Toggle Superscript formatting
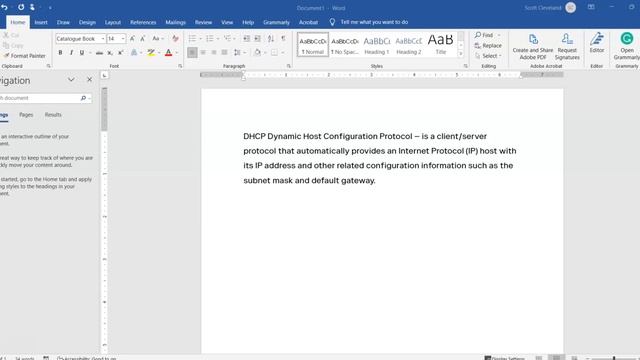The width and height of the screenshot is (640, 360). pos(121,53)
